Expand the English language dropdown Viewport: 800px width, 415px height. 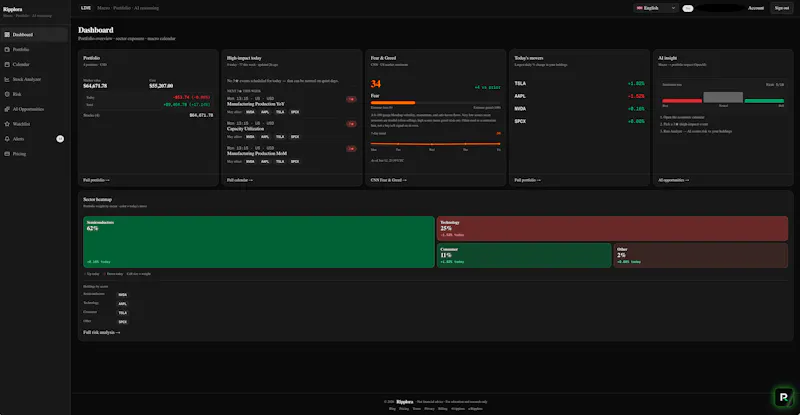[x=656, y=8]
